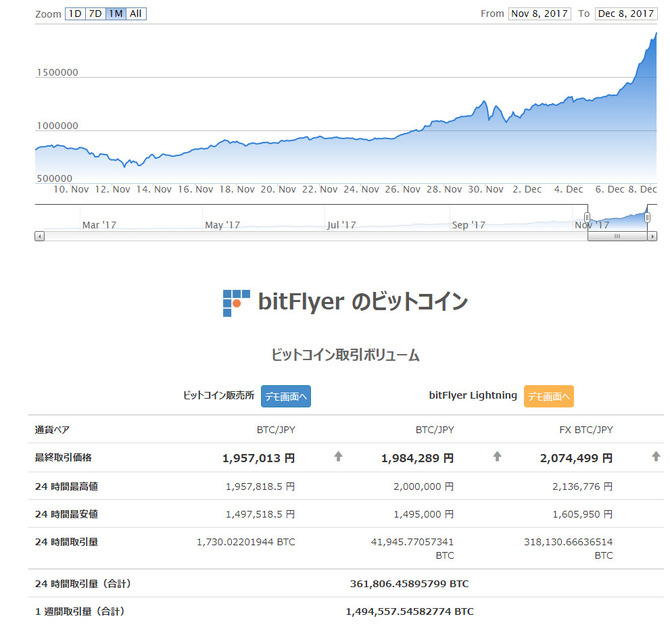Click the ビットコイン取引ボリューム heading

(x=345, y=355)
